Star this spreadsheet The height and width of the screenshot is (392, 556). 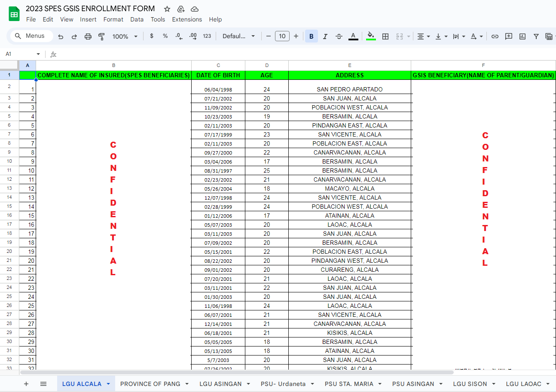(x=167, y=9)
